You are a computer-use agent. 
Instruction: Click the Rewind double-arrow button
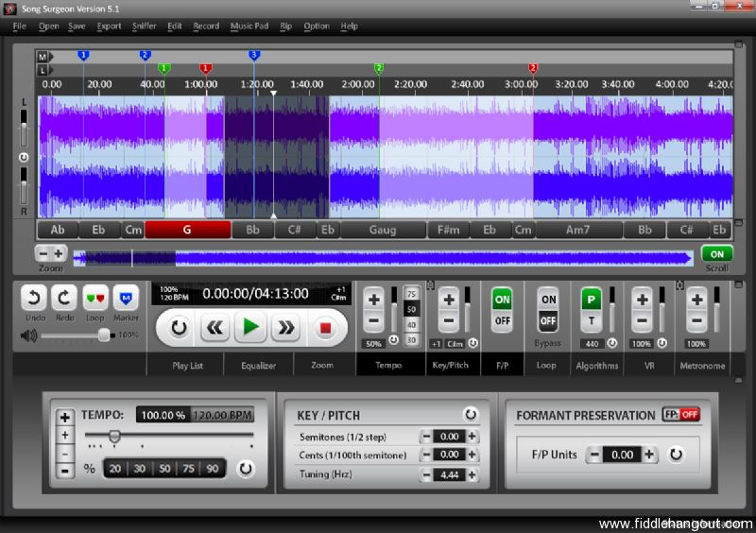215,328
